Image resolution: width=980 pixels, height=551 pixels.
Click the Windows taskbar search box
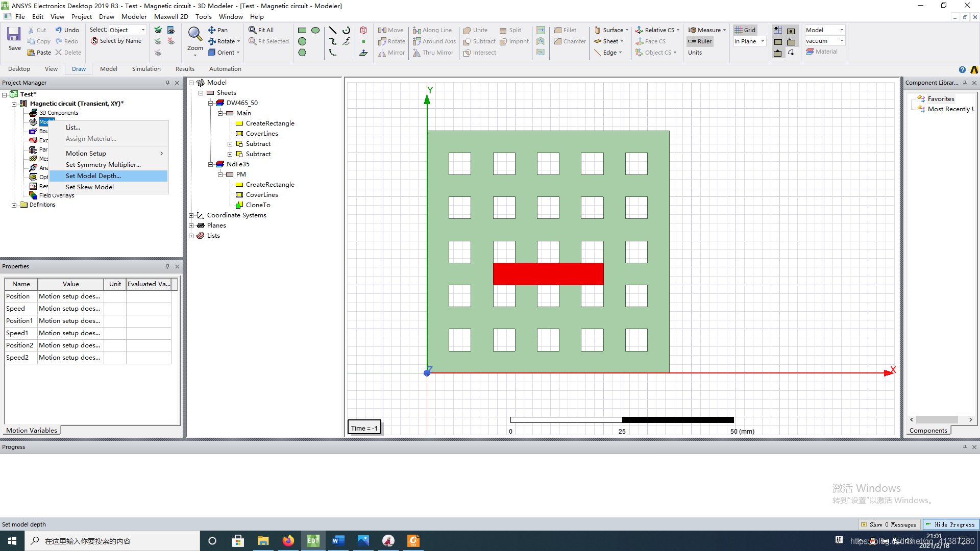coord(112,541)
